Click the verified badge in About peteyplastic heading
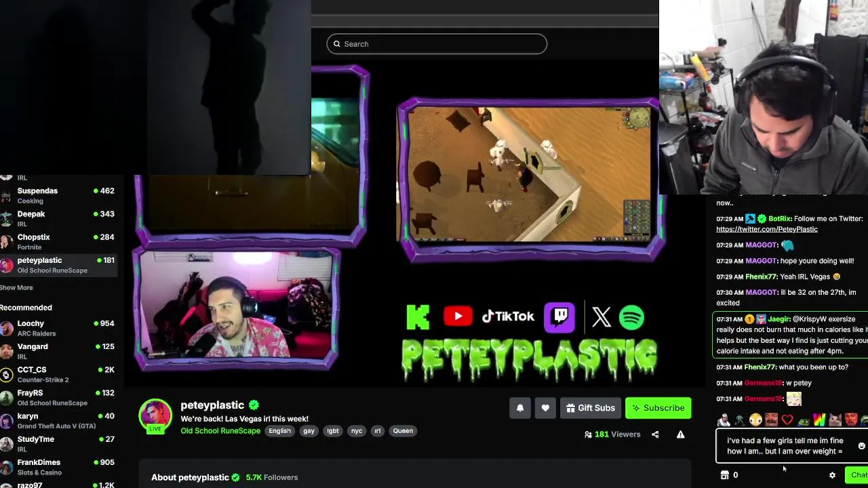 (235, 477)
